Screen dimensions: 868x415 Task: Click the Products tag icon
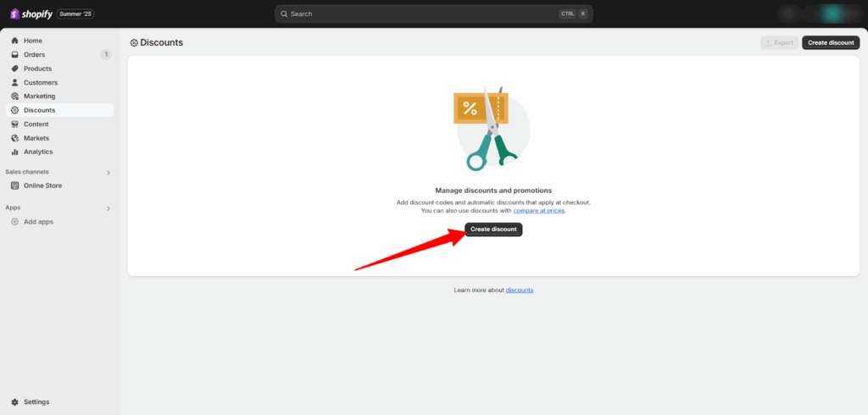pyautogui.click(x=15, y=69)
